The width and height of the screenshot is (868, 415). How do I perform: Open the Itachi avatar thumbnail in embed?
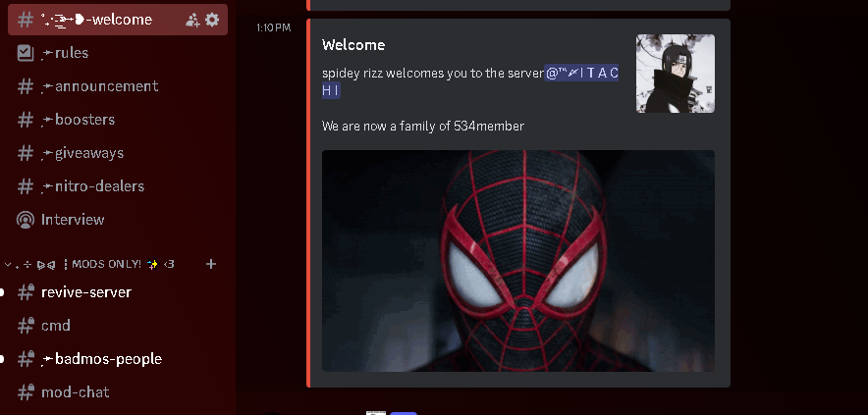click(x=675, y=74)
